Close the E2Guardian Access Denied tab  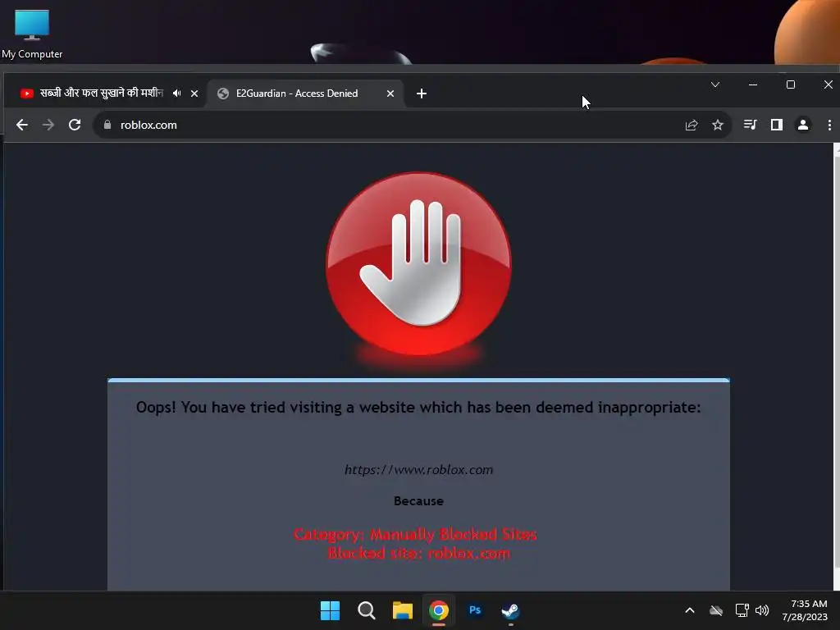390,94
